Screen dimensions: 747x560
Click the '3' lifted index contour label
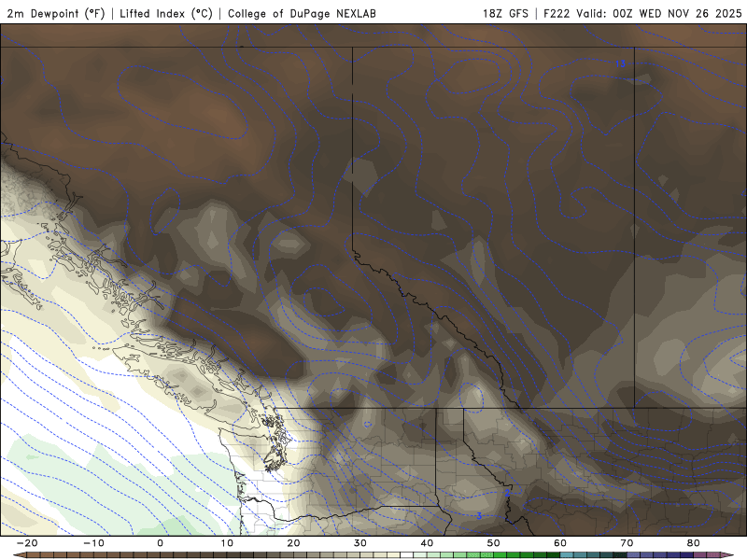pos(479,516)
